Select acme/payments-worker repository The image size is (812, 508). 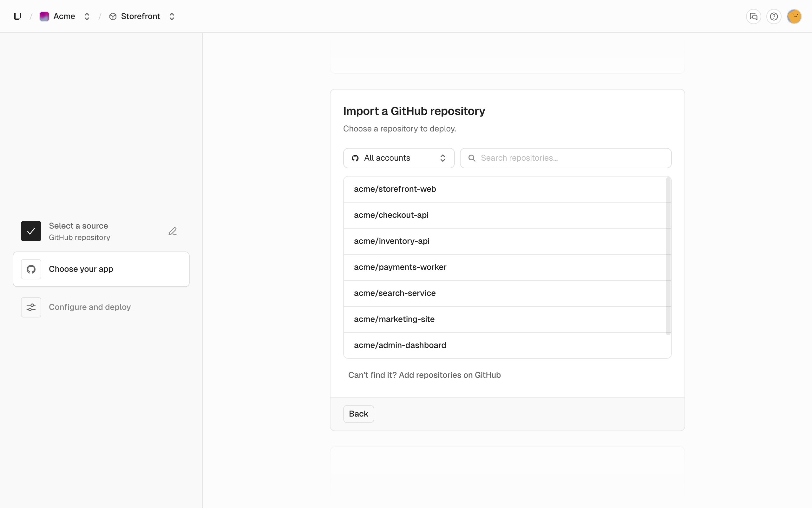(x=505, y=267)
